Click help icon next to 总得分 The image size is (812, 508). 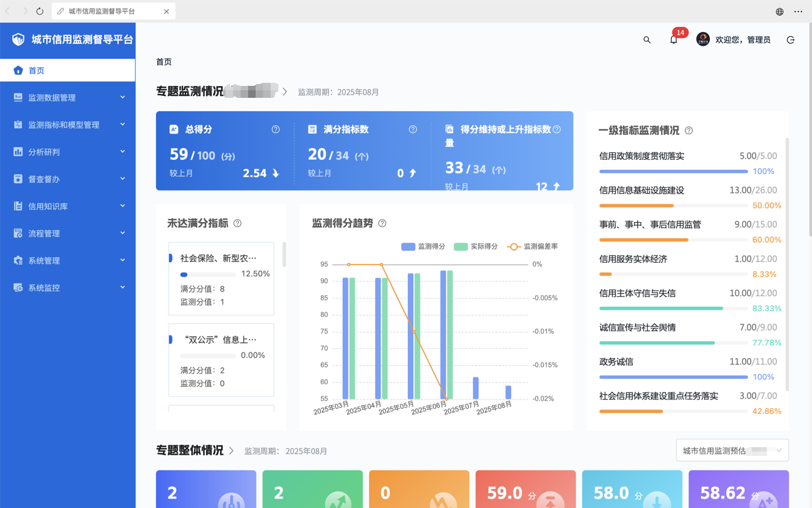point(276,129)
